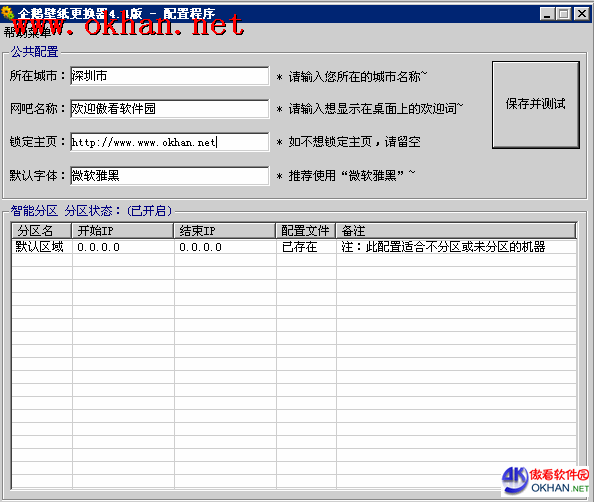The image size is (594, 502).
Task: Click the 已存在 config file cell
Action: pyautogui.click(x=306, y=247)
